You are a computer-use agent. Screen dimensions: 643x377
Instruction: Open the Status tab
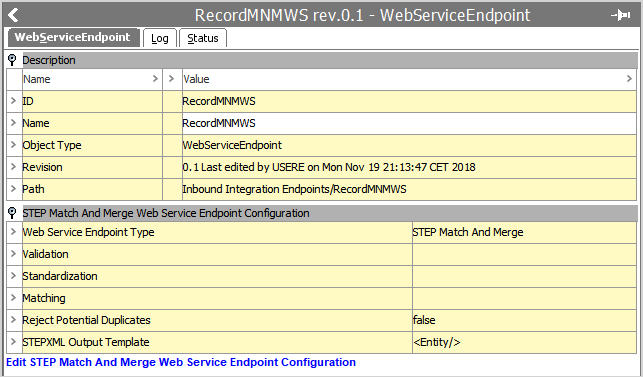(x=203, y=38)
